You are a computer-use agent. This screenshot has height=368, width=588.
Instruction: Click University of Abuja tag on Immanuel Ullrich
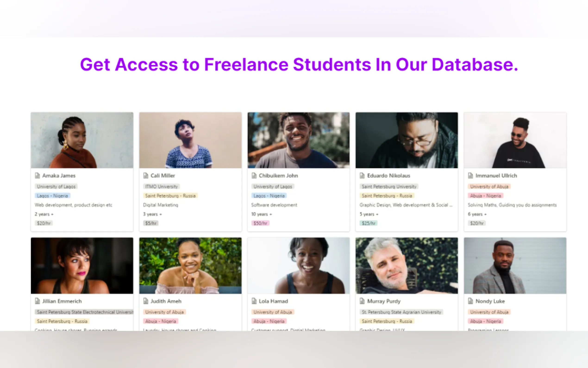(x=489, y=187)
